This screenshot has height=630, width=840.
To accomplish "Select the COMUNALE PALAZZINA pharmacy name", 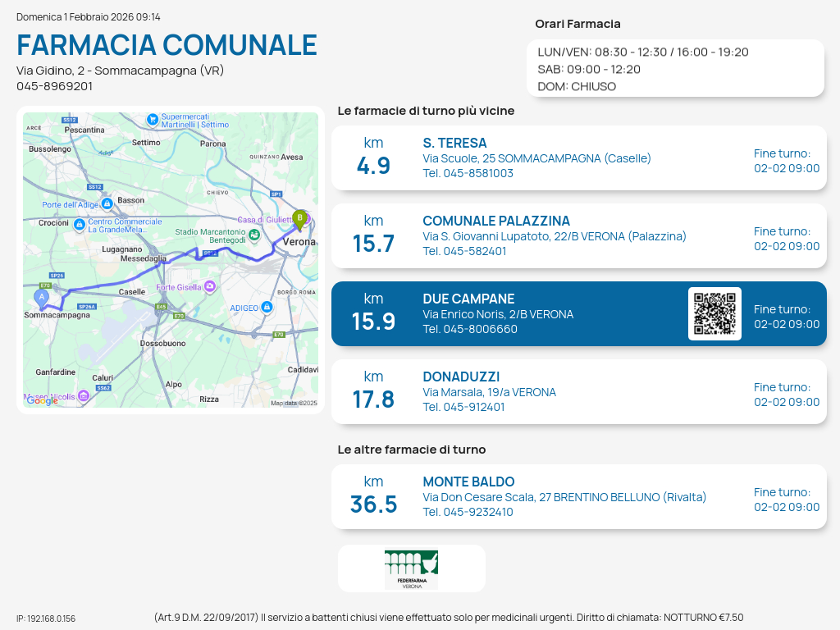I will [495, 221].
